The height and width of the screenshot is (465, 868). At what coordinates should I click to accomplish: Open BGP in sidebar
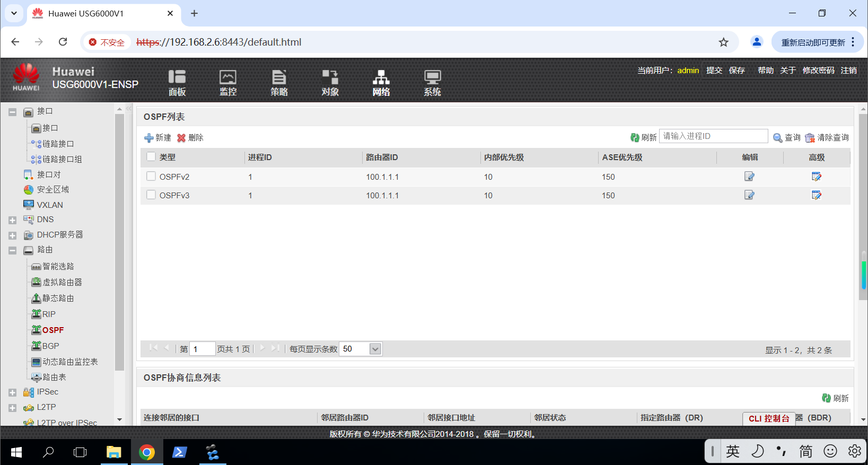(50, 346)
